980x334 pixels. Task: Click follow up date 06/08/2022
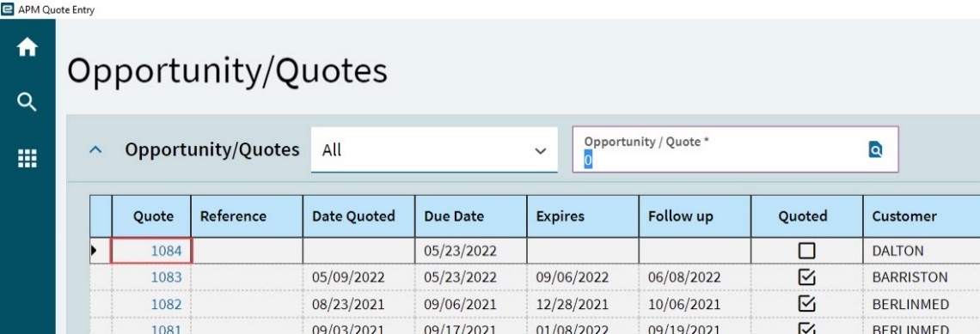(x=695, y=277)
